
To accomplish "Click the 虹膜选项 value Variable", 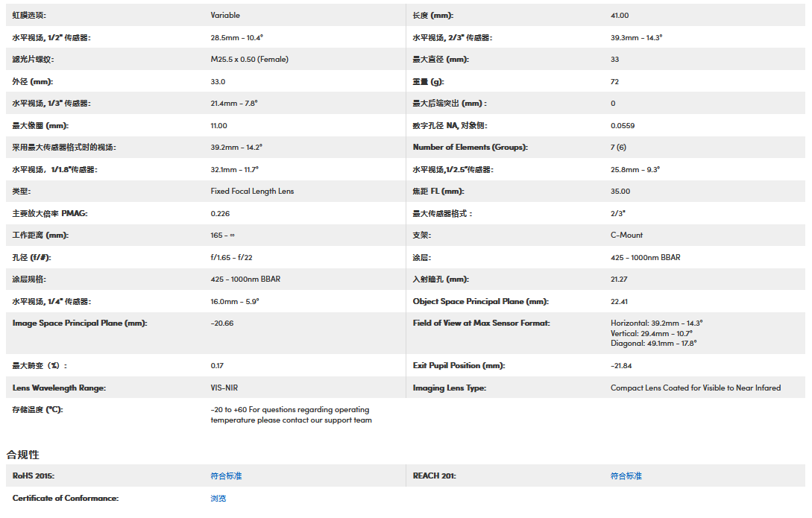I will point(225,15).
